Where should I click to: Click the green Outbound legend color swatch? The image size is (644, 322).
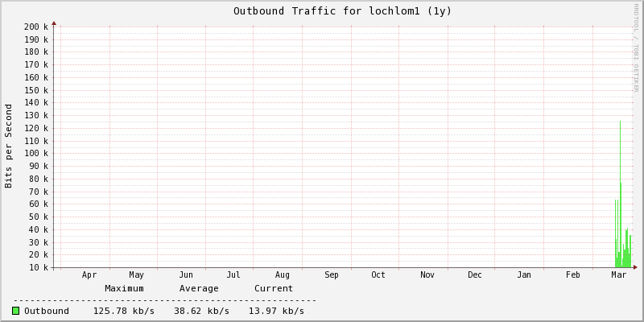click(x=16, y=311)
